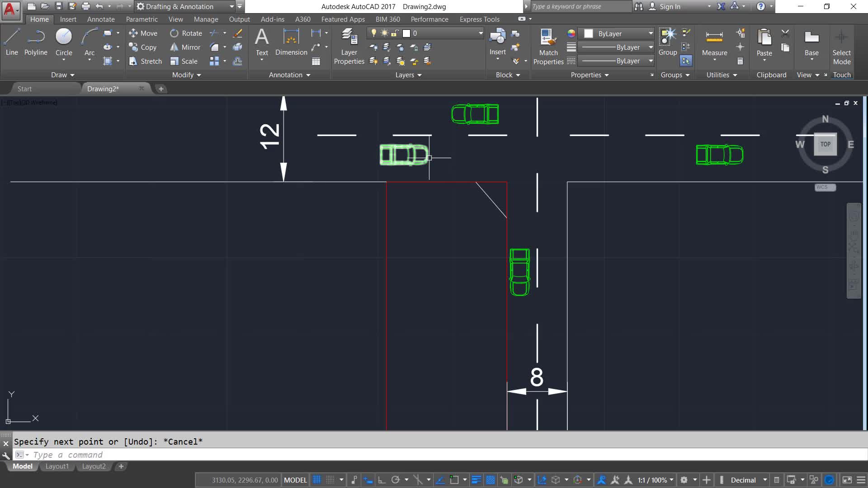Select the Line tool

pos(12,42)
